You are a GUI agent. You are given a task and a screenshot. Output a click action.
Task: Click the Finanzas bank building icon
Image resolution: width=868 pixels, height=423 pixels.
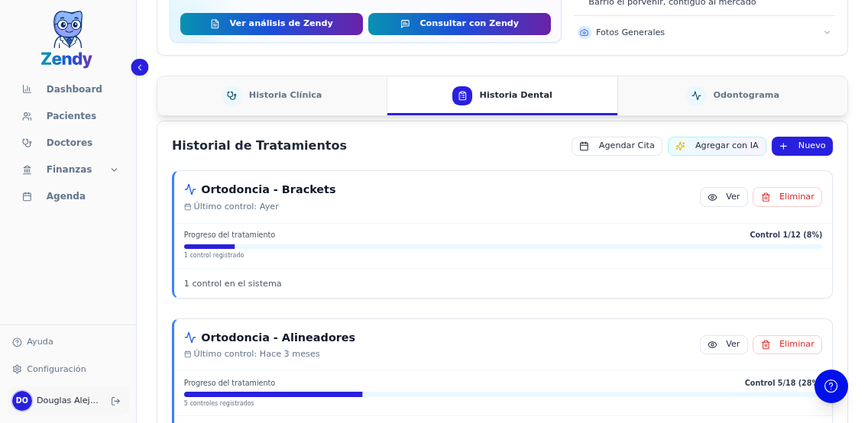click(27, 170)
